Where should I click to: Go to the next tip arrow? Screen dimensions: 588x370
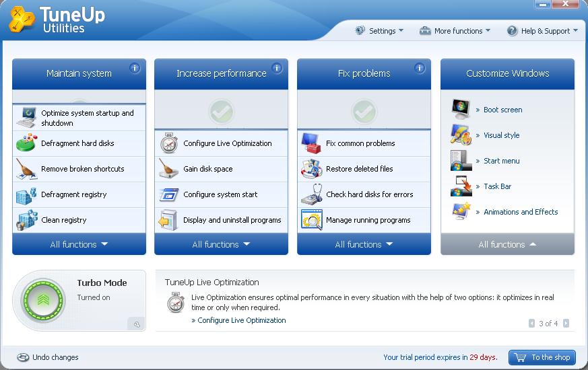coord(566,323)
